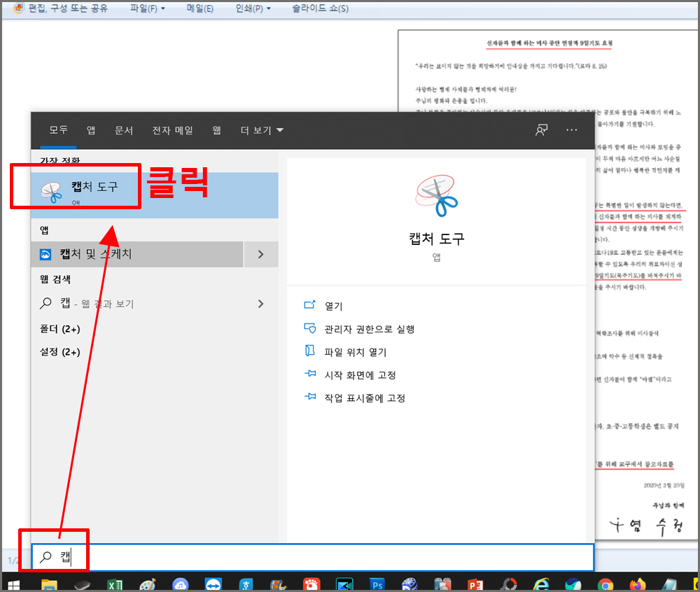This screenshot has height=592, width=700.
Task: Click the feedback person icon
Action: click(541, 130)
